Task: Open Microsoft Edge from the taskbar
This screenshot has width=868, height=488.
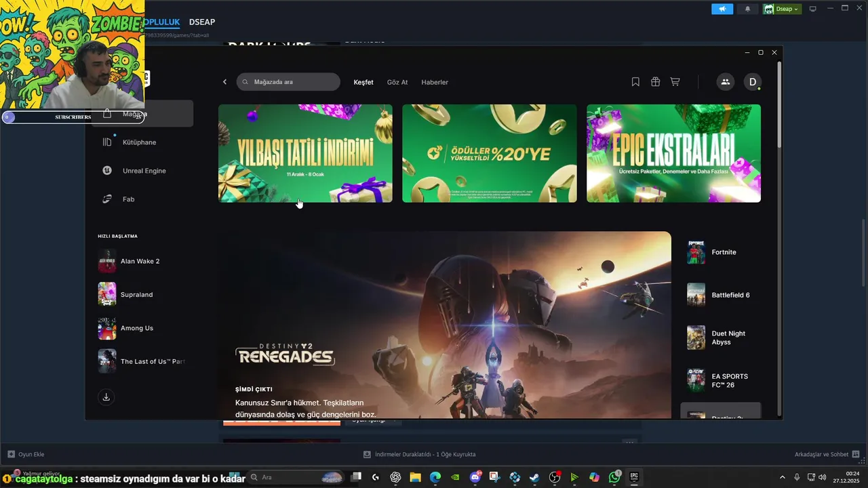Action: (435, 477)
